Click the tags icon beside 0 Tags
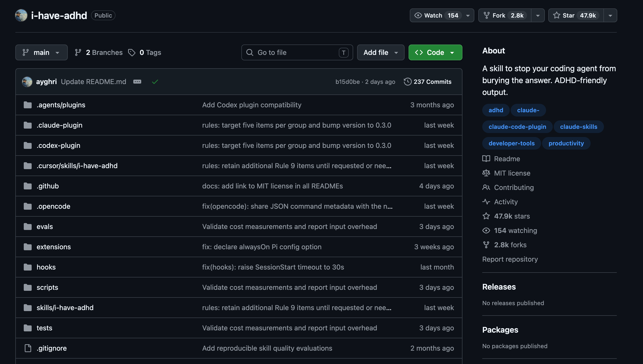This screenshot has width=643, height=364. (132, 52)
